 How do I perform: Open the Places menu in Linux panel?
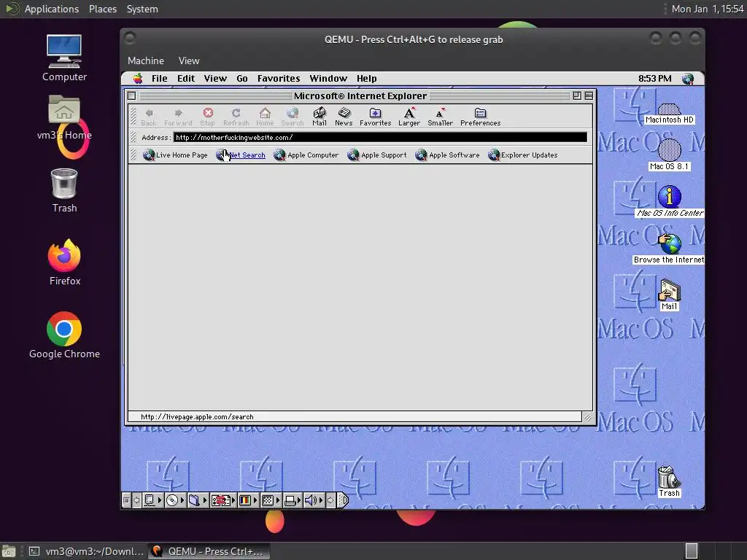103,9
